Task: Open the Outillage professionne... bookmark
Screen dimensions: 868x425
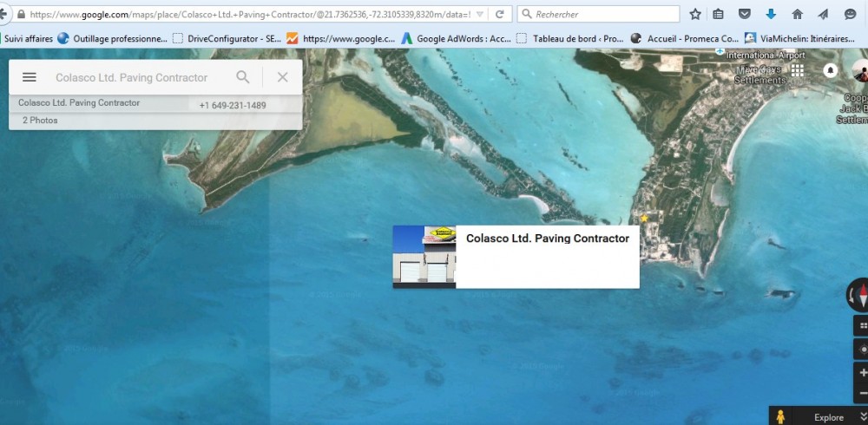Action: coord(112,39)
